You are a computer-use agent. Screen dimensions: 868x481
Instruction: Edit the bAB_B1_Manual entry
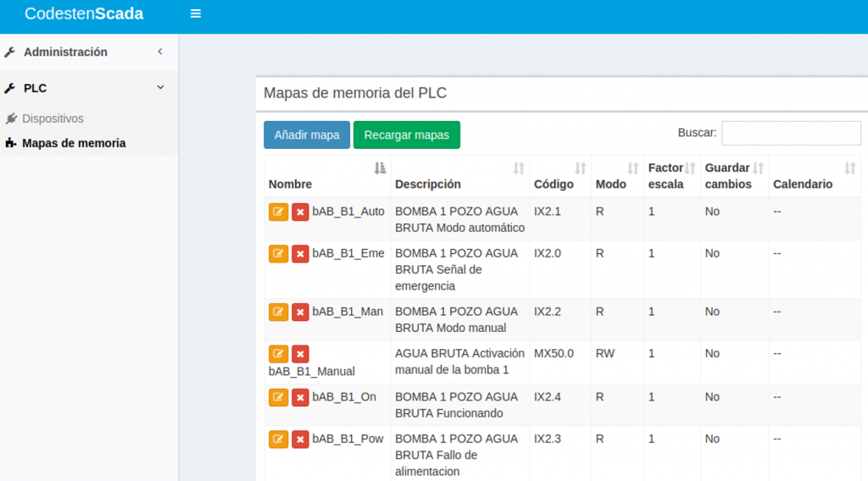(x=278, y=354)
